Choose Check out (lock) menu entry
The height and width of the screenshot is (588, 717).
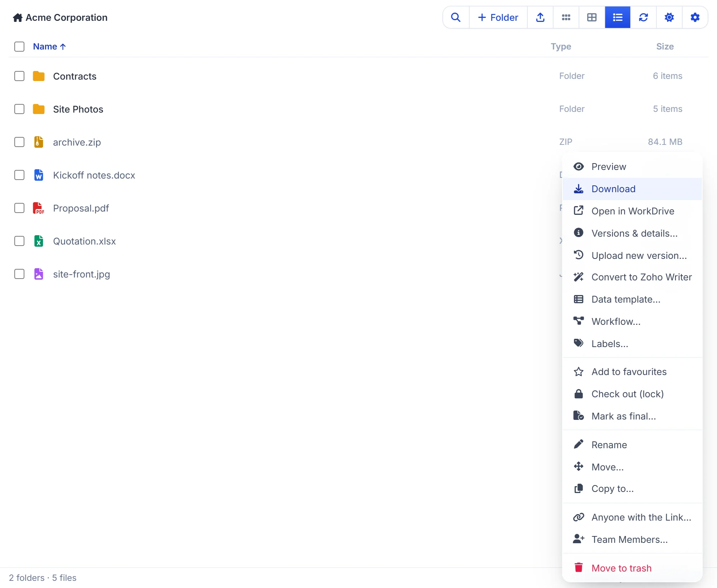point(632,394)
